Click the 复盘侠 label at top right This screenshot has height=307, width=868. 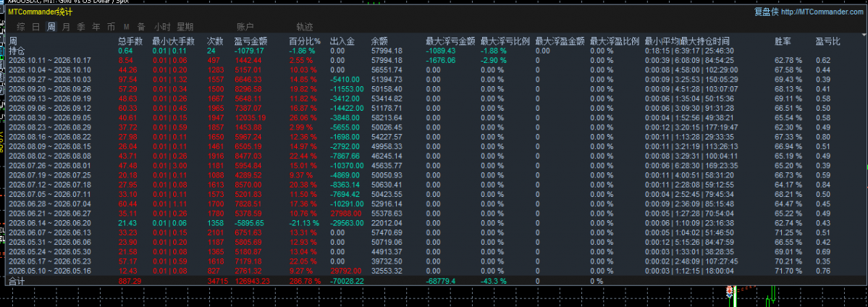coord(766,12)
